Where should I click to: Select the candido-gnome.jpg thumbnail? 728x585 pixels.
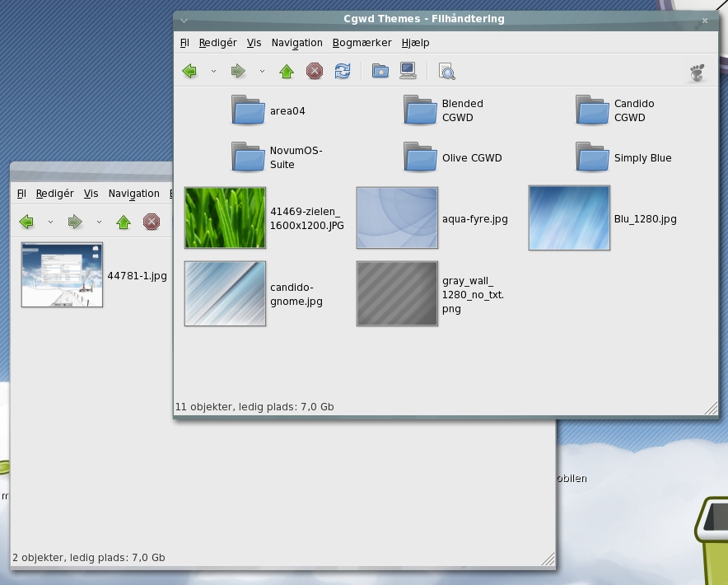pos(225,293)
